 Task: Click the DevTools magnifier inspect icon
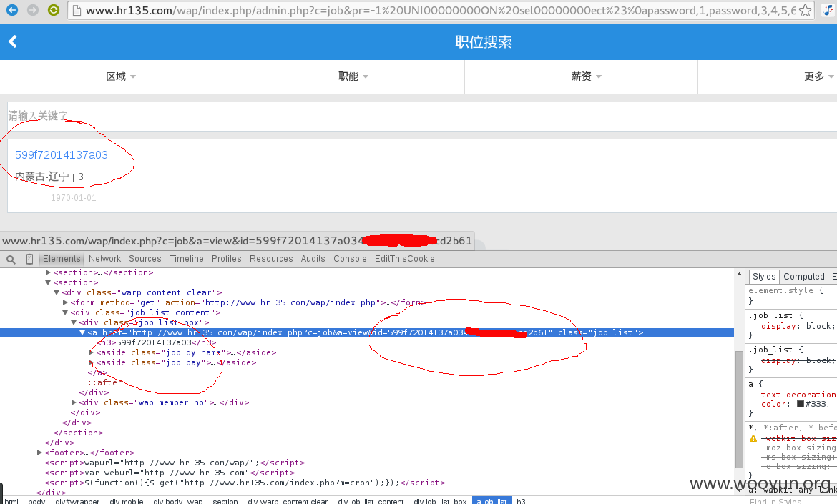click(11, 260)
